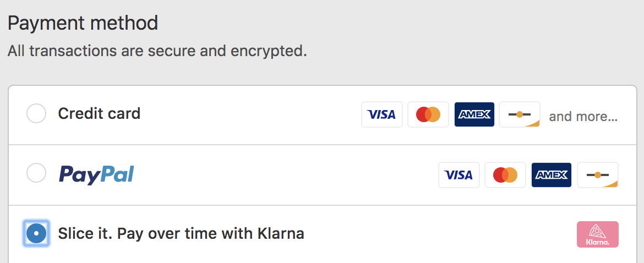Click the selected Klarna radio button

pos(36,233)
